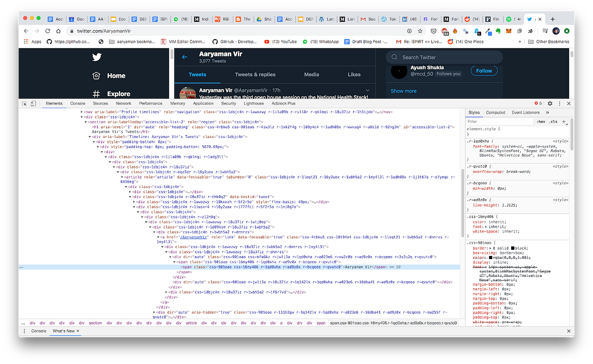Click the article breadcrumb in DOM path
Viewport: 593px width, 364px height.
[x=191, y=323]
